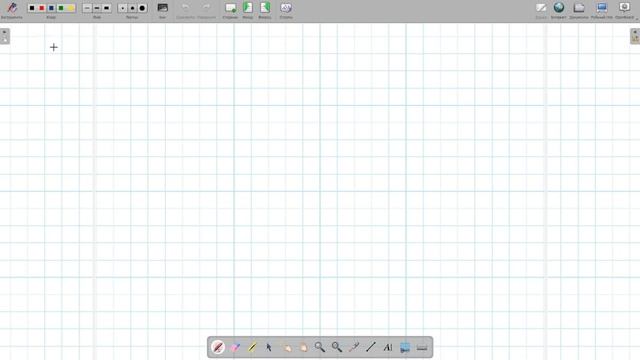Show the desktop monitor icon
Screen dimensions: 640x360
click(x=602, y=8)
